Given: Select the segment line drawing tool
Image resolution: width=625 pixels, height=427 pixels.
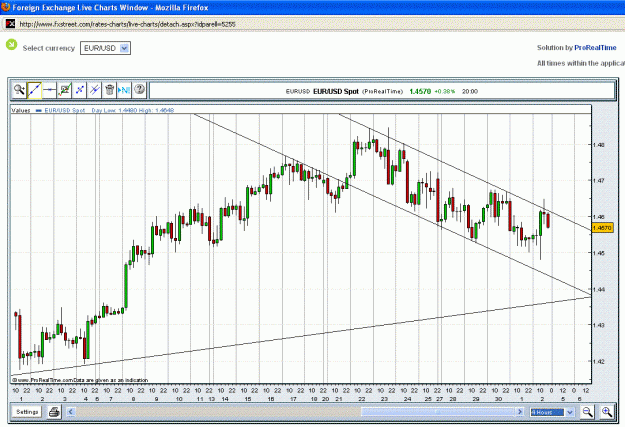Looking at the screenshot, I should click(79, 90).
